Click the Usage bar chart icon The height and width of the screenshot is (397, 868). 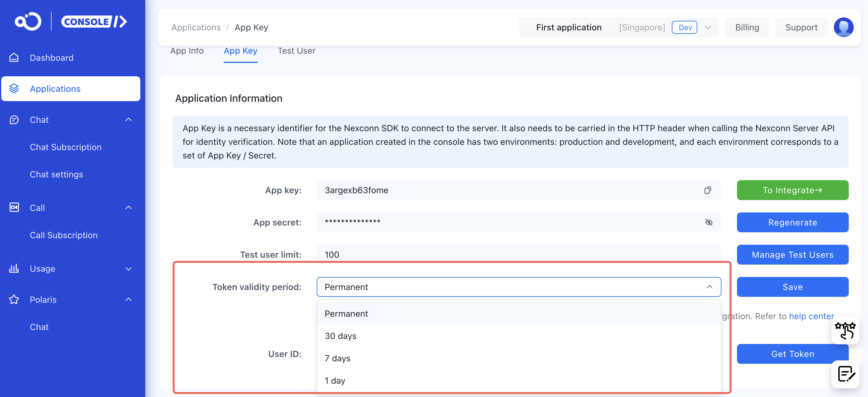(14, 268)
